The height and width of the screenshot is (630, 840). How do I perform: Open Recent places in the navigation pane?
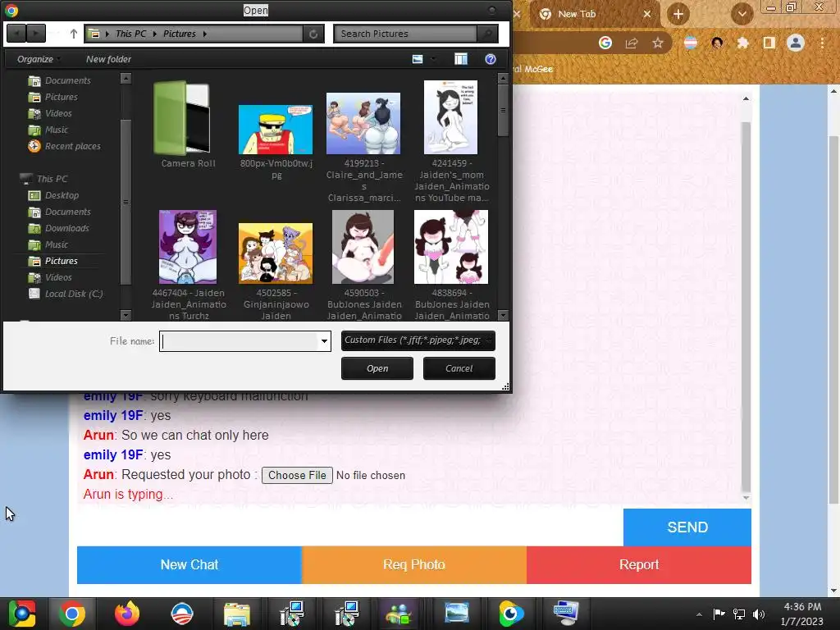coord(65,146)
